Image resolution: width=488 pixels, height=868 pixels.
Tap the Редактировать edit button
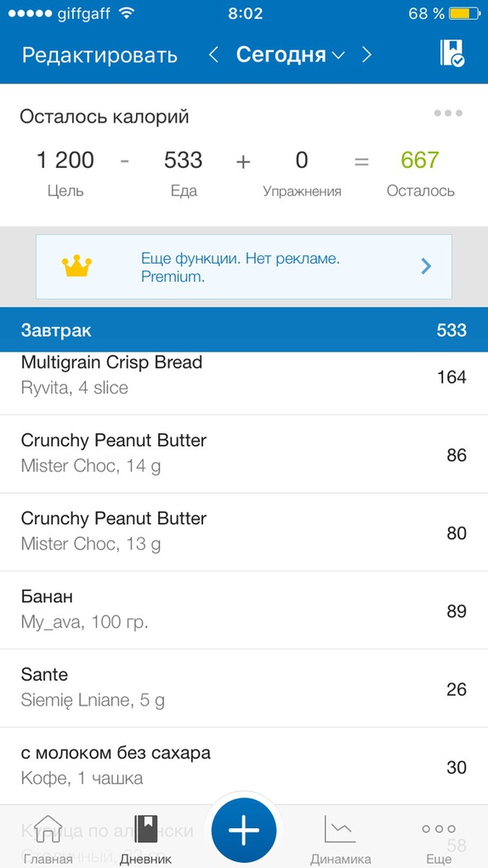(x=99, y=55)
